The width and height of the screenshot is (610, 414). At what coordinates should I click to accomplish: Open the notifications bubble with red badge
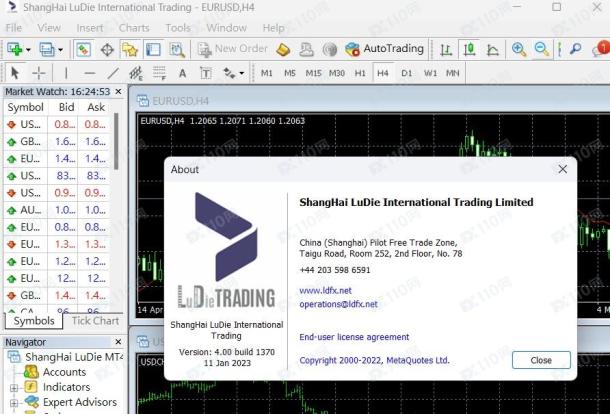click(601, 49)
